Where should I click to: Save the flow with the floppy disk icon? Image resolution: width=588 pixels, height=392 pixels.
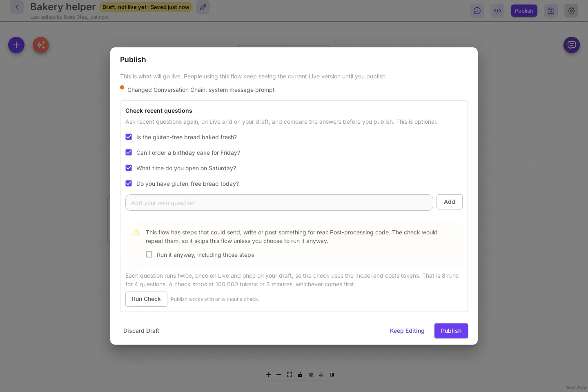tap(551, 11)
